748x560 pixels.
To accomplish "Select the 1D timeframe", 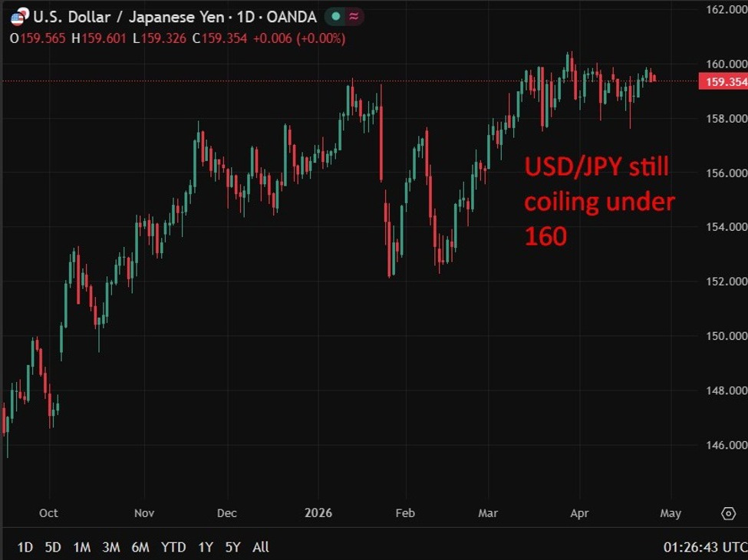I will pos(24,548).
